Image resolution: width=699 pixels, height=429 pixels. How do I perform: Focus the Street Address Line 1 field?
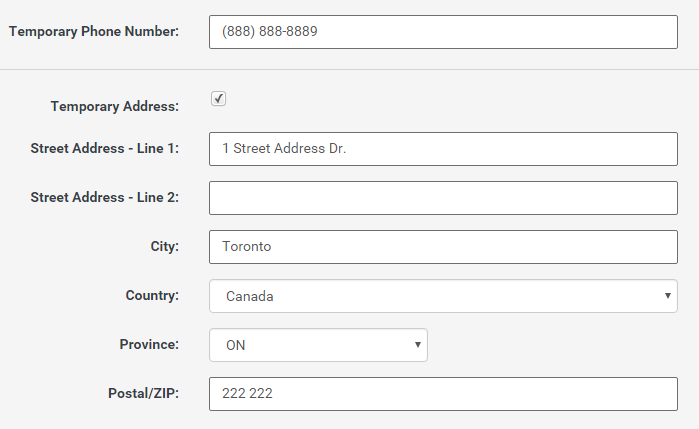point(443,149)
